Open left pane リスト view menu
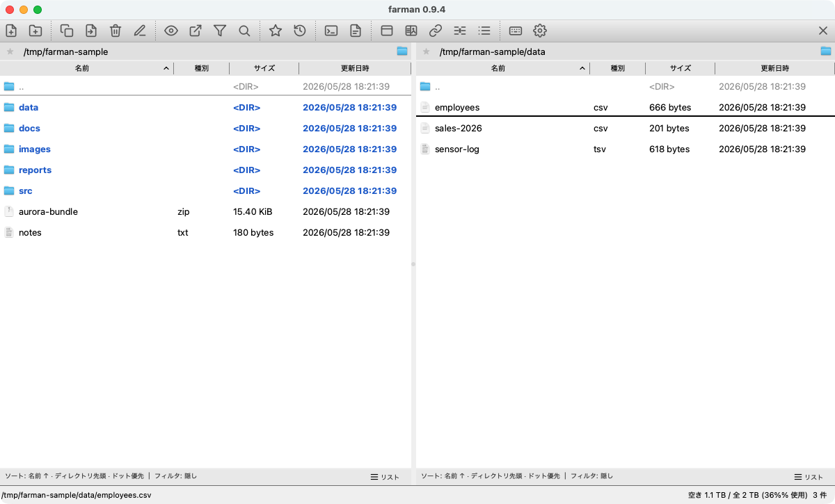Image resolution: width=835 pixels, height=504 pixels. pos(385,477)
